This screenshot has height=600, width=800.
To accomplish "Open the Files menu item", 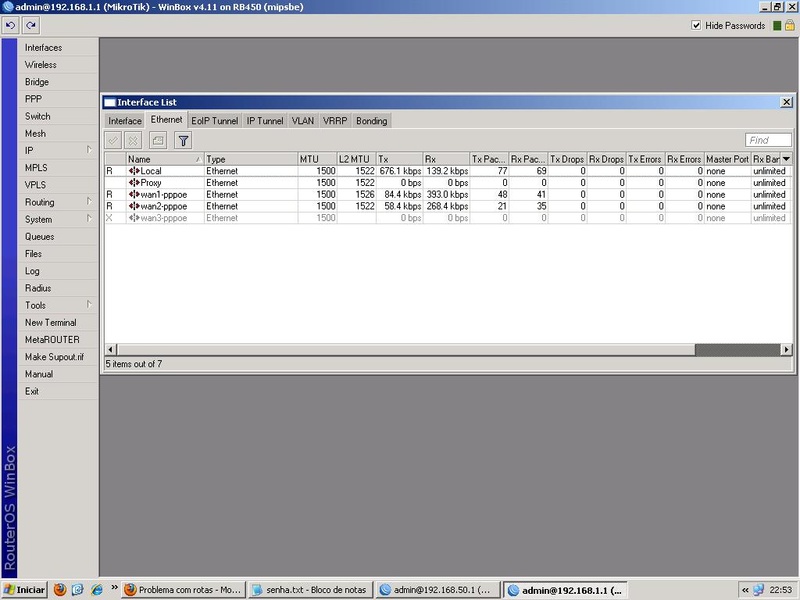I will click(33, 254).
